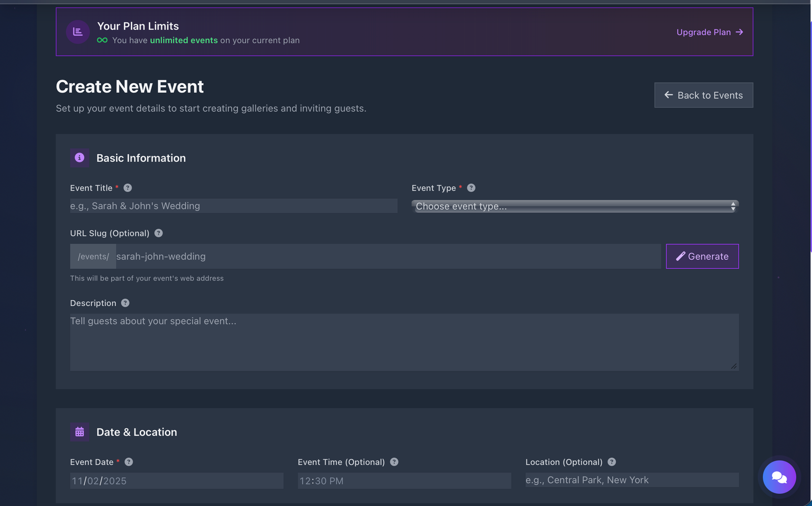
Task: Click the Event Date field showing 11/02/2025
Action: click(177, 481)
